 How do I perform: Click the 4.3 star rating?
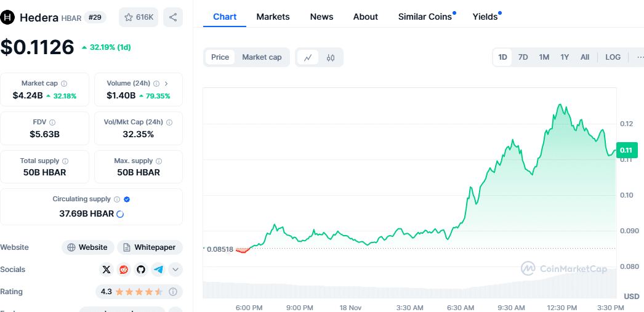click(x=132, y=292)
